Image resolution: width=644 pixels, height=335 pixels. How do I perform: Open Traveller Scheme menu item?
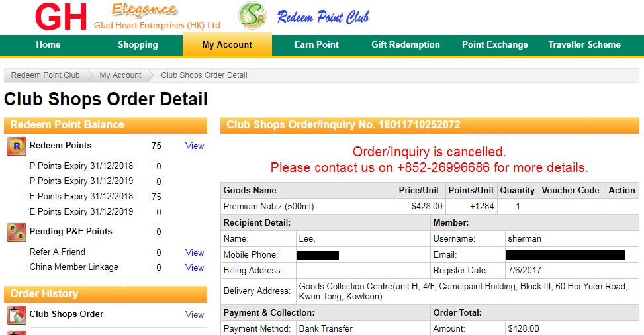pos(584,45)
